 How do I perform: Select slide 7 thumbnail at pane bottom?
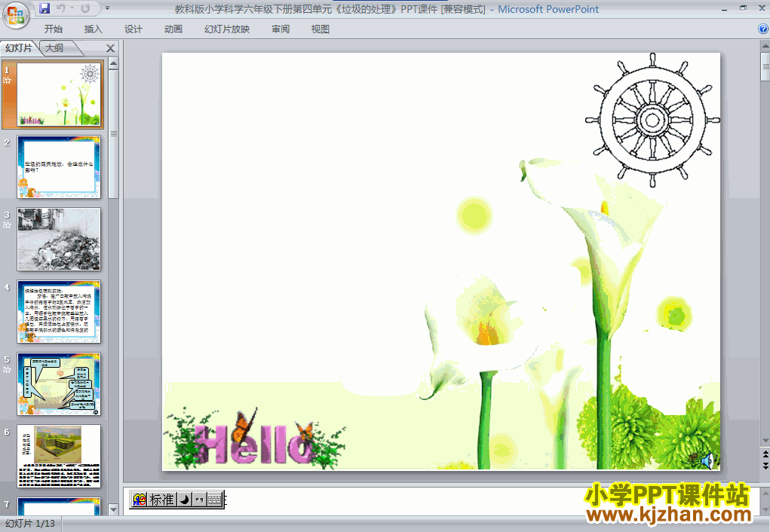click(59, 506)
